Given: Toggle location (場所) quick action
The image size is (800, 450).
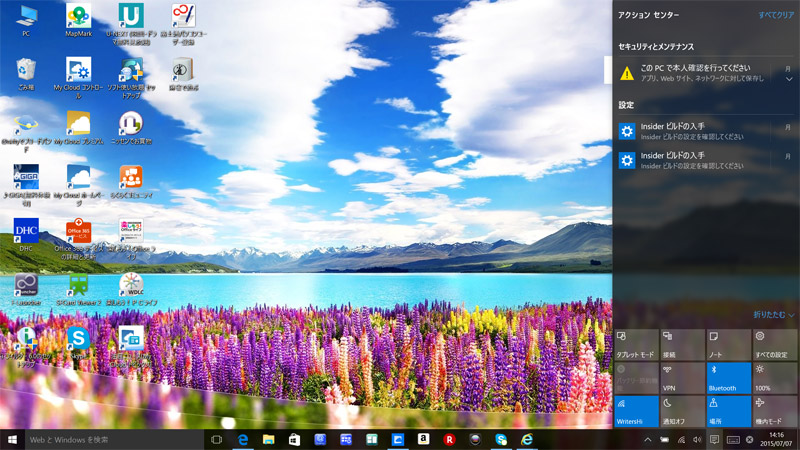Looking at the screenshot, I should click(729, 410).
